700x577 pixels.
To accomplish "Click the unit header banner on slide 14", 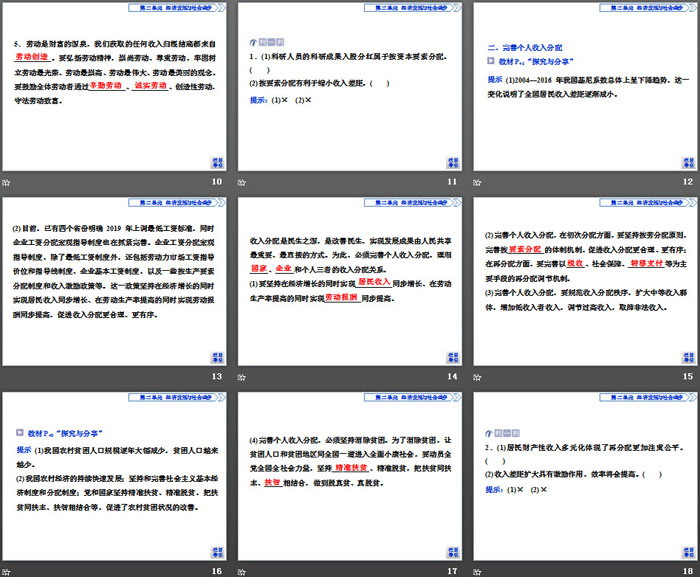I will click(x=412, y=202).
